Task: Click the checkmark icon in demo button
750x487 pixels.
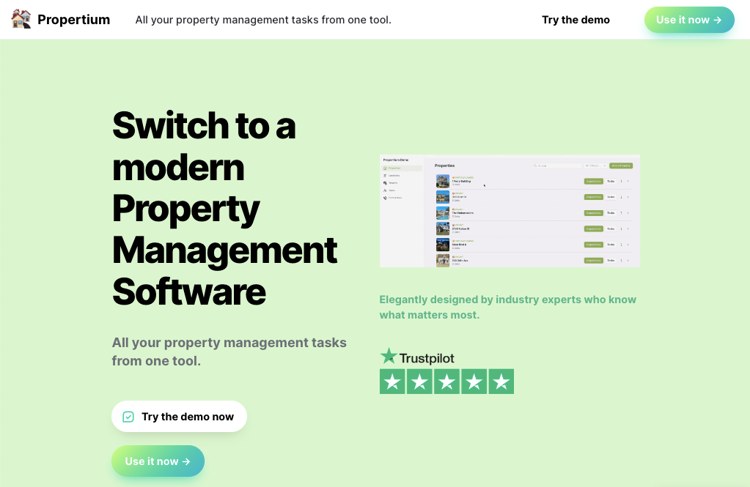Action: (x=128, y=417)
